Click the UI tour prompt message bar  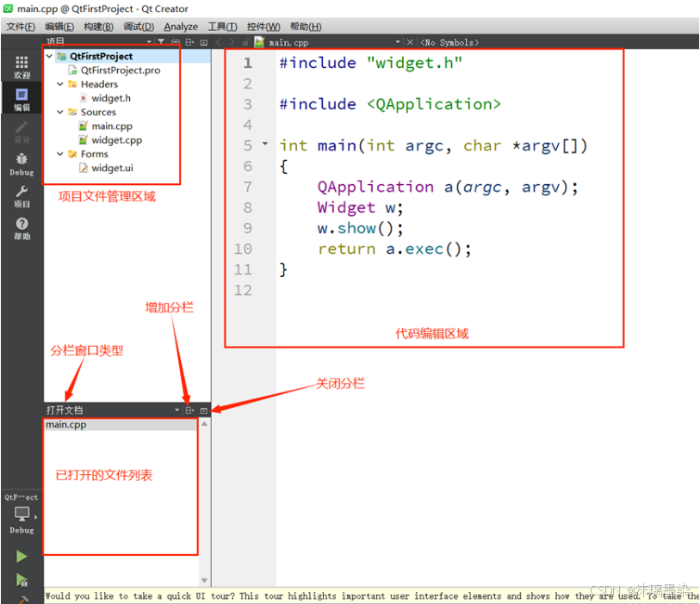click(371, 596)
